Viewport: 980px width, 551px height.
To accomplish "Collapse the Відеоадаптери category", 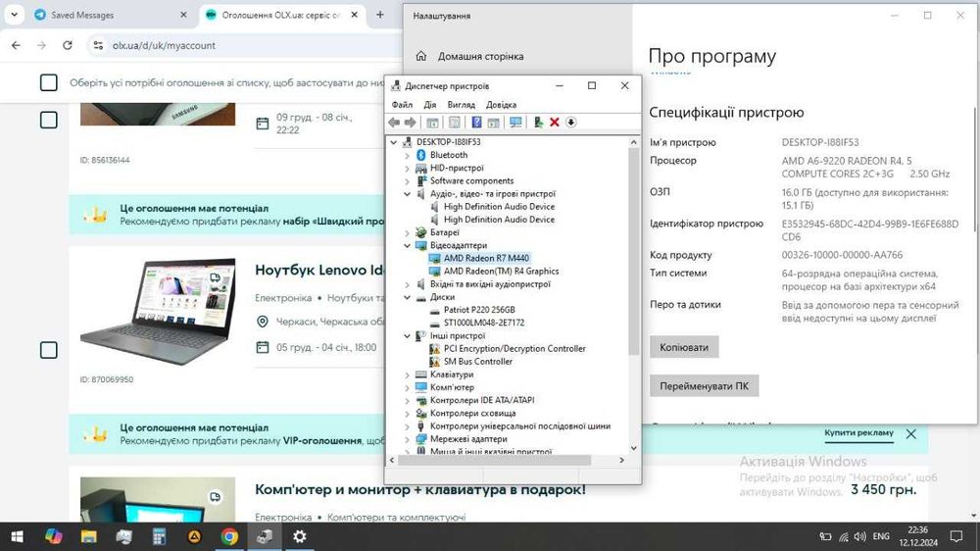I will [x=408, y=246].
